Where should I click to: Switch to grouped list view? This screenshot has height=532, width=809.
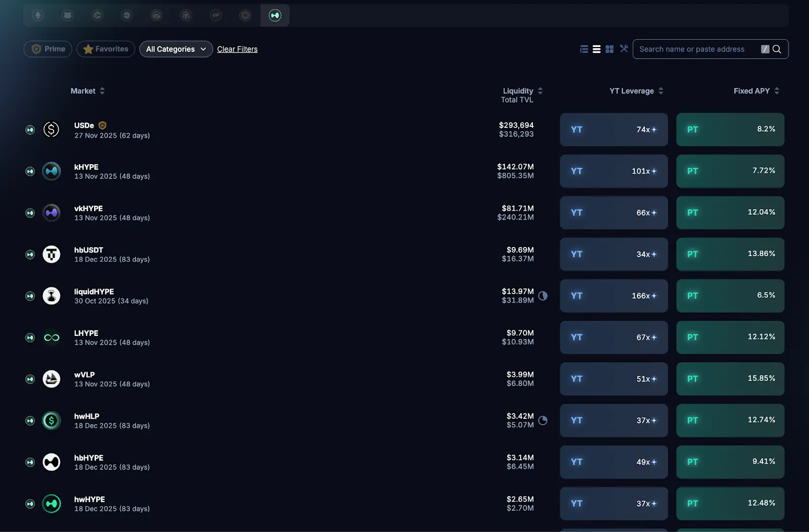point(584,49)
